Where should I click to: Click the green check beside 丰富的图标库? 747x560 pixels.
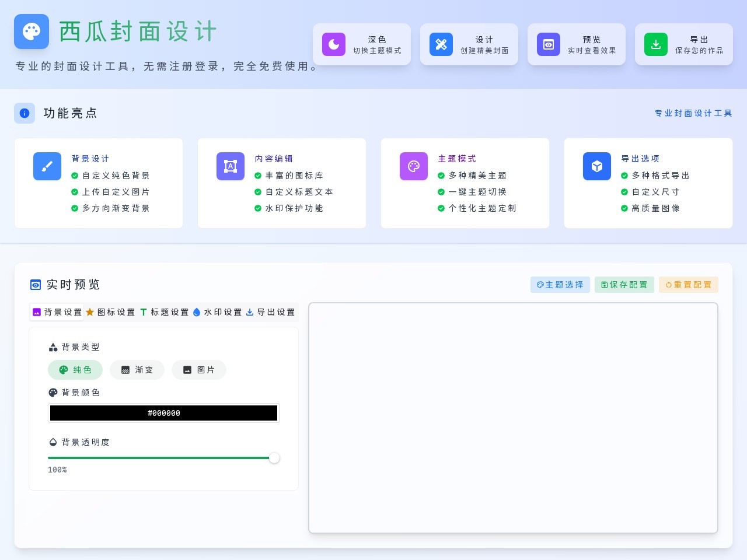[258, 176]
